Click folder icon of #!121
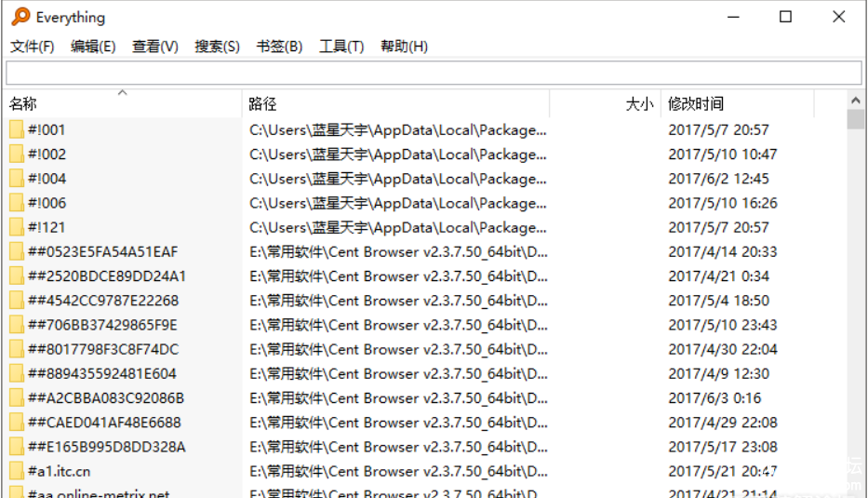868x498 pixels. (x=17, y=227)
